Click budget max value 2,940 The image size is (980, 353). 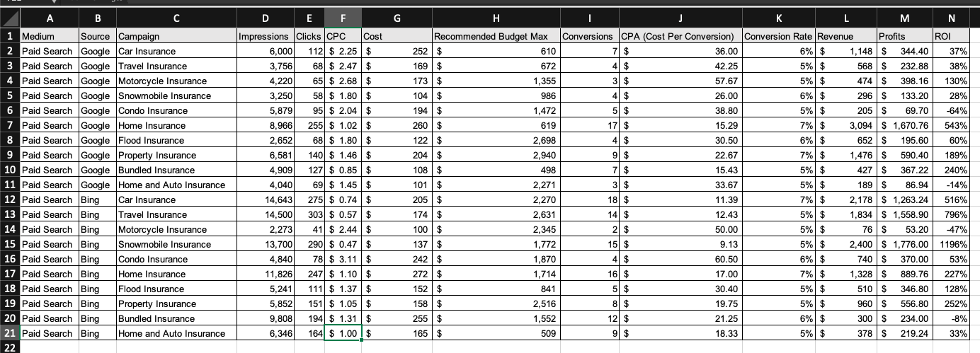pyautogui.click(x=496, y=155)
